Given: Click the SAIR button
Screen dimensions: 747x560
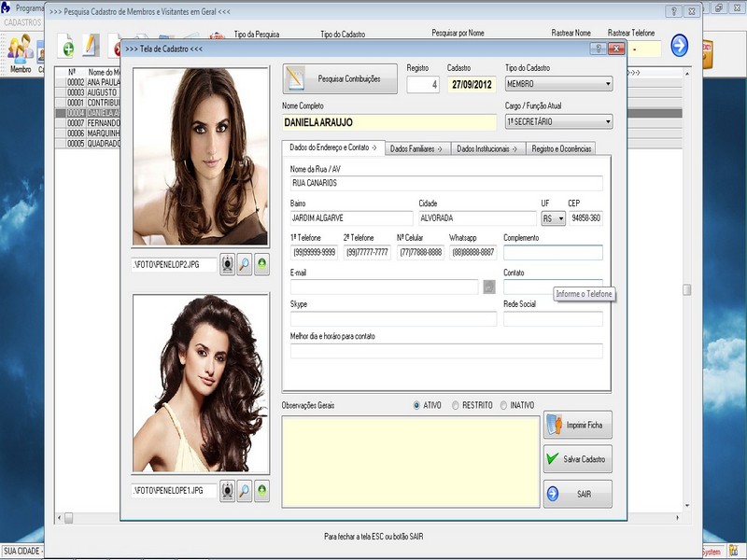Looking at the screenshot, I should (578, 495).
